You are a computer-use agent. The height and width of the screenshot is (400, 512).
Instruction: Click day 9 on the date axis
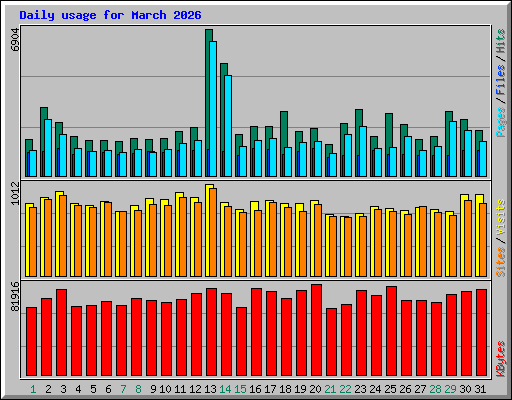coord(153,389)
